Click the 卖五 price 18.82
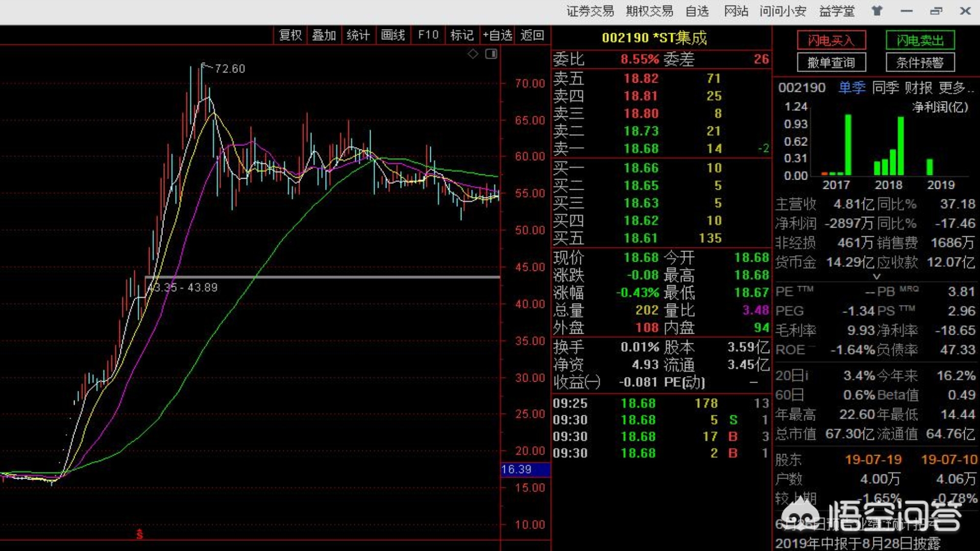The height and width of the screenshot is (551, 980). pos(641,79)
